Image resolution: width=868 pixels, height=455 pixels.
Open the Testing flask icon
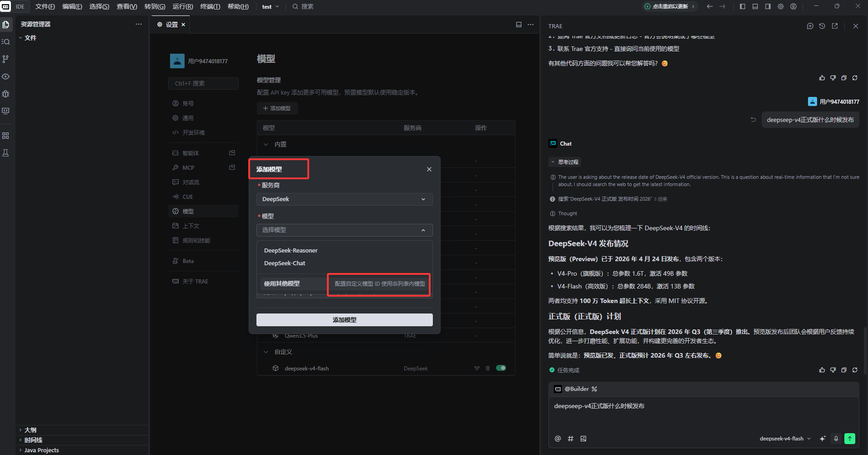5,153
